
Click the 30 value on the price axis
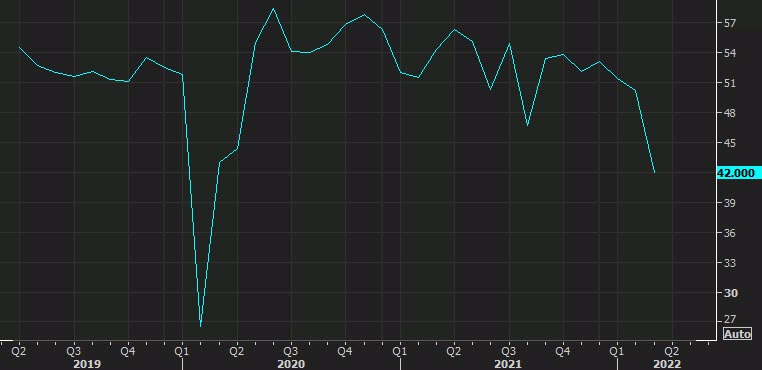pyautogui.click(x=730, y=293)
